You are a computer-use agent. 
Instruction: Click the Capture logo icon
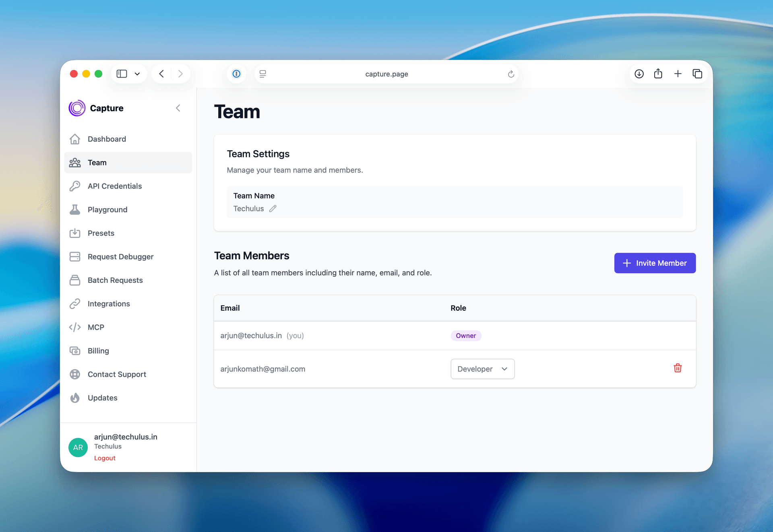pyautogui.click(x=77, y=108)
